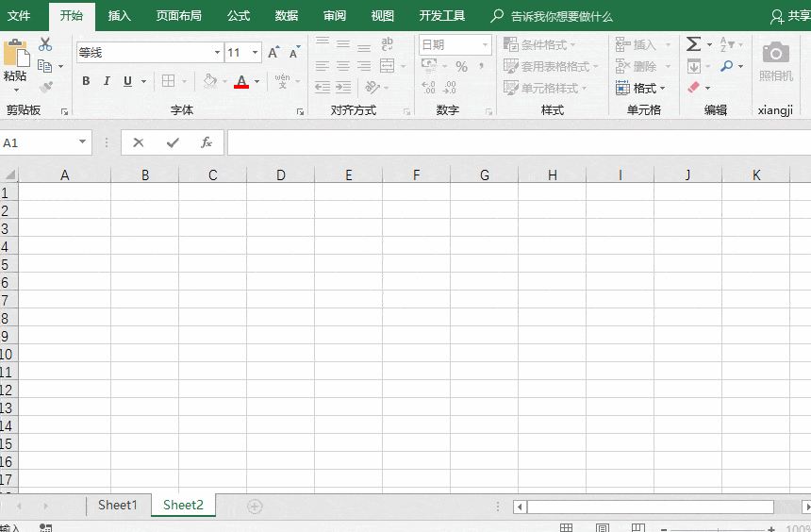This screenshot has width=811, height=532.
Task: Toggle Underline formatting
Action: [x=127, y=81]
